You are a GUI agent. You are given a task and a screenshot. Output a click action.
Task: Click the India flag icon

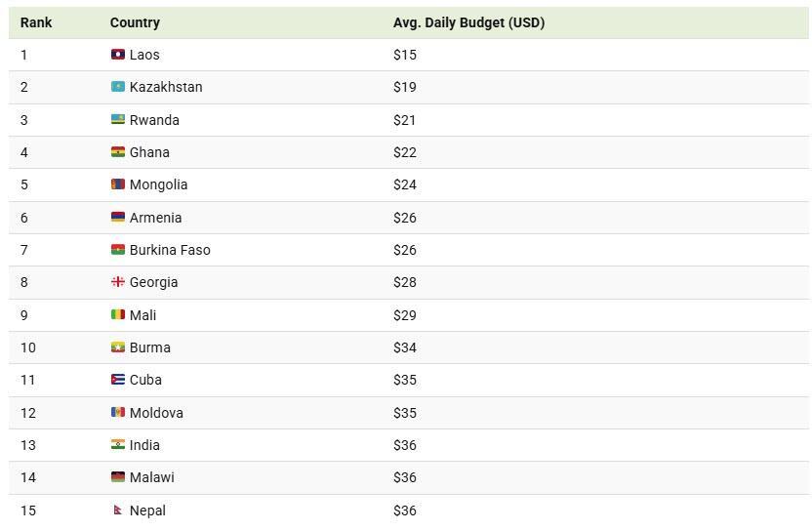[x=117, y=445]
